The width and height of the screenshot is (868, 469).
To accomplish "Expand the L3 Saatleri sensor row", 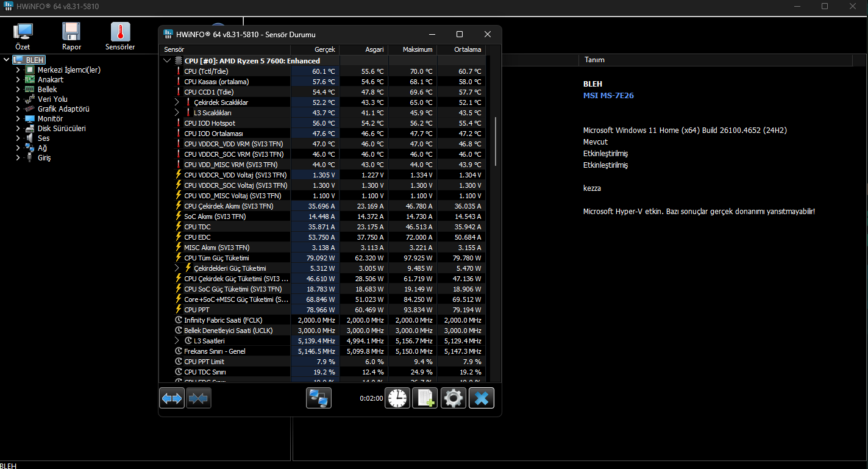I will 177,341.
